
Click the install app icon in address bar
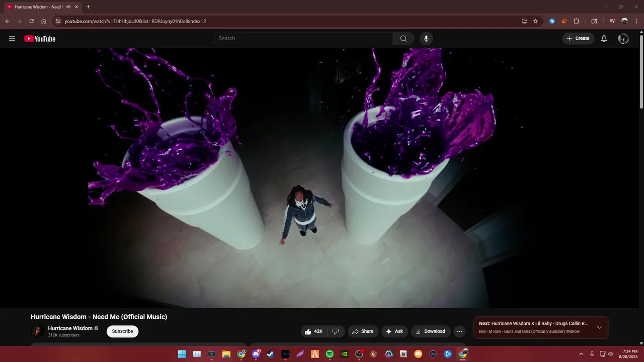point(524,21)
